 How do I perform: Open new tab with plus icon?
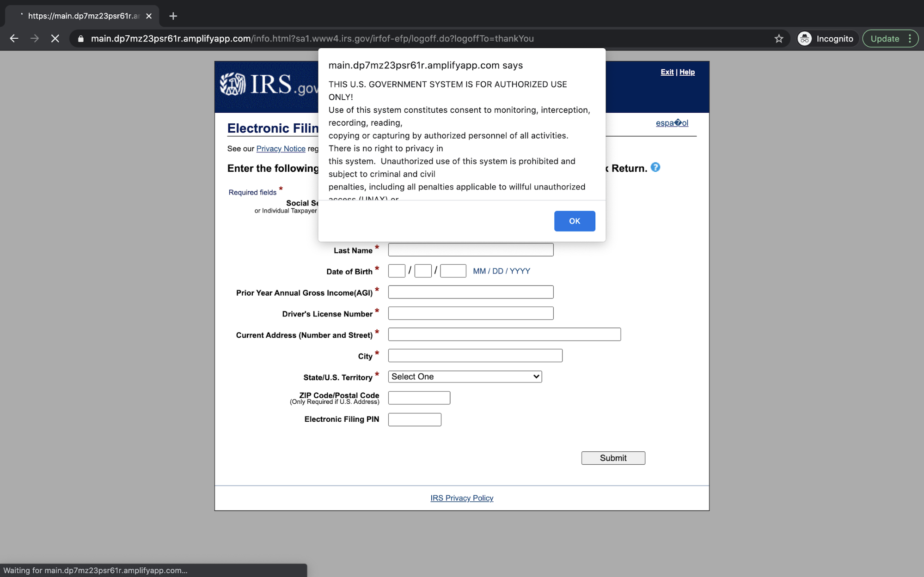[x=173, y=16]
